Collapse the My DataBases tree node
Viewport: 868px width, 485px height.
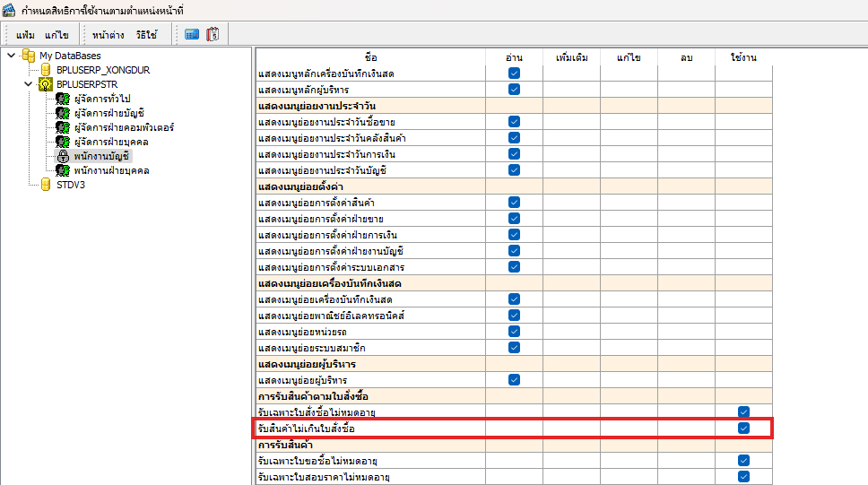click(11, 56)
